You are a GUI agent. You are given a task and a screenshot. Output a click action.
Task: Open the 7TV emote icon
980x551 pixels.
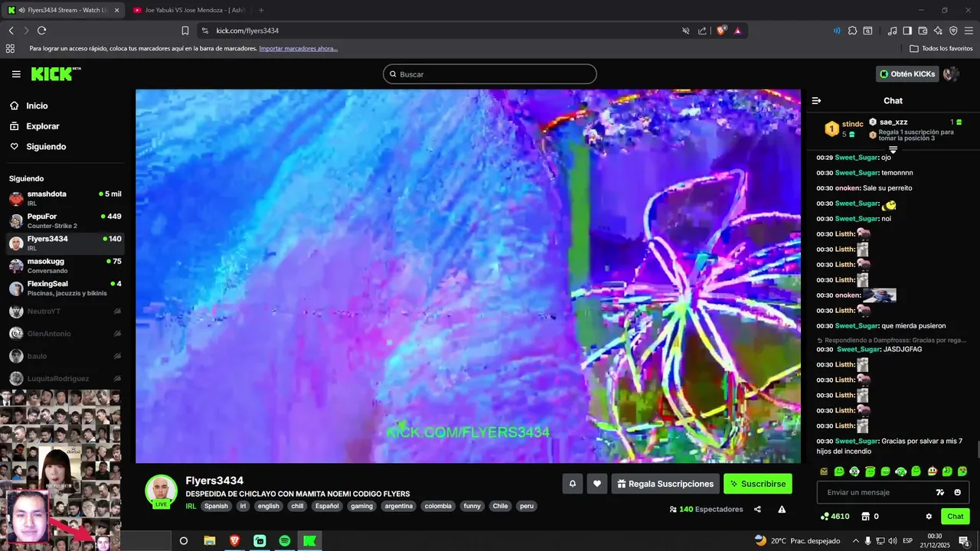[940, 492]
